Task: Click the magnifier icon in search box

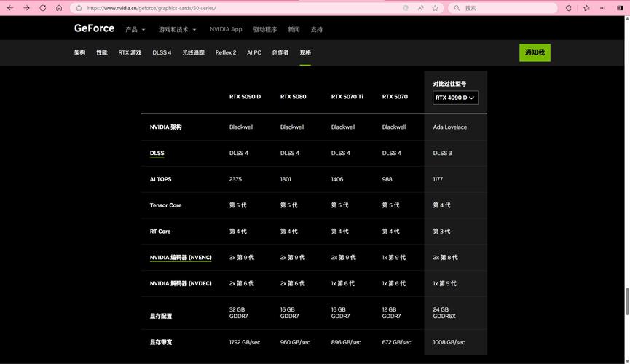Action: [x=457, y=8]
